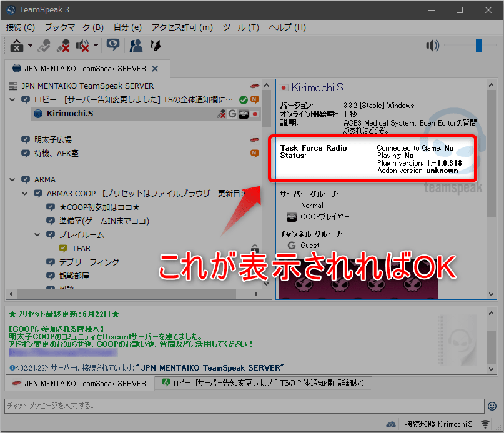Screen dimensions: 504x433
Task: Open the emoji smiley picker
Action: pyautogui.click(x=492, y=406)
